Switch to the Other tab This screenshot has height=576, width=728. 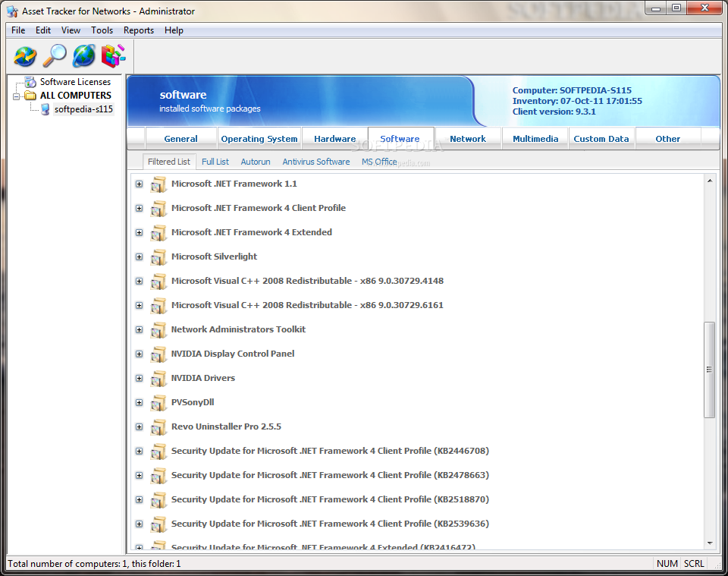point(667,138)
